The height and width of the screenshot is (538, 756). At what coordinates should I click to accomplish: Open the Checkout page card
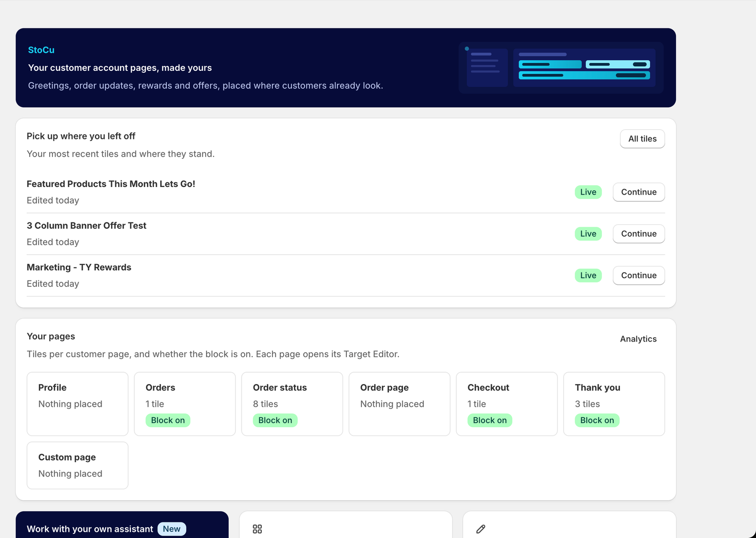pos(507,404)
